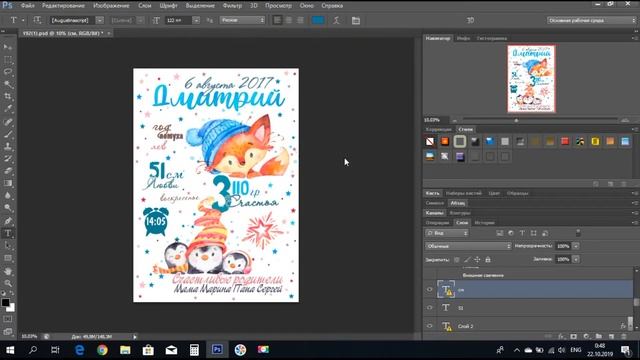
Task: Select the Move tool
Action: point(8,47)
